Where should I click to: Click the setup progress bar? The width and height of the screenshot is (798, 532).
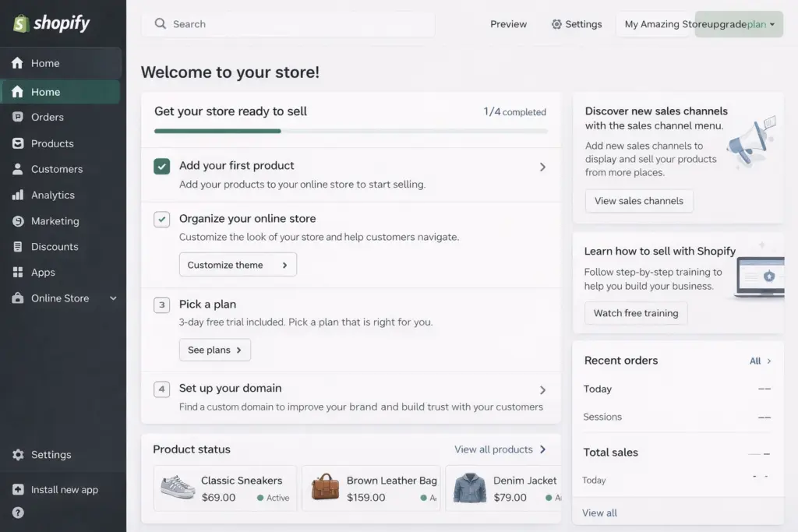pos(351,131)
